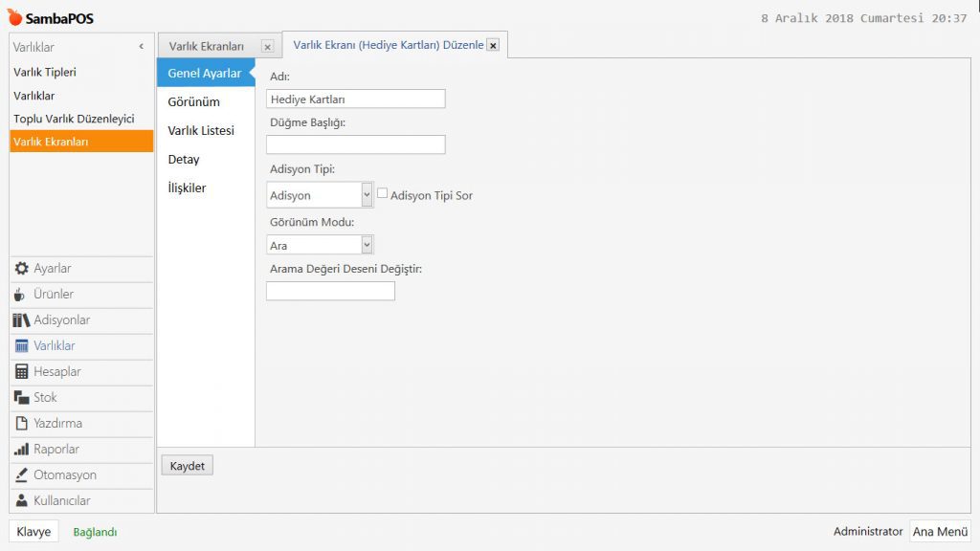Enable the Adisyon Tipi Sor checkbox
This screenshot has height=551, width=980.
click(383, 194)
